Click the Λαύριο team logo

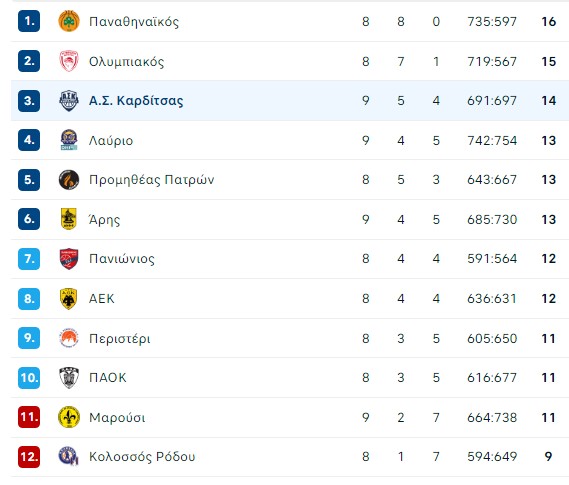[x=69, y=140]
